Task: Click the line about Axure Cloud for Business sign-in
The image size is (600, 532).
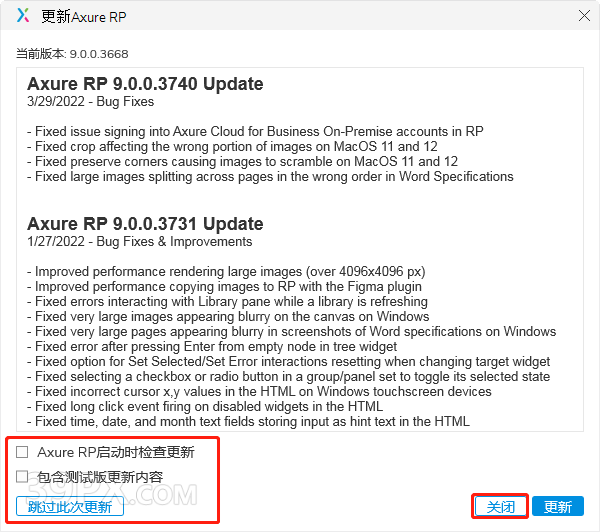Action: pyautogui.click(x=255, y=131)
